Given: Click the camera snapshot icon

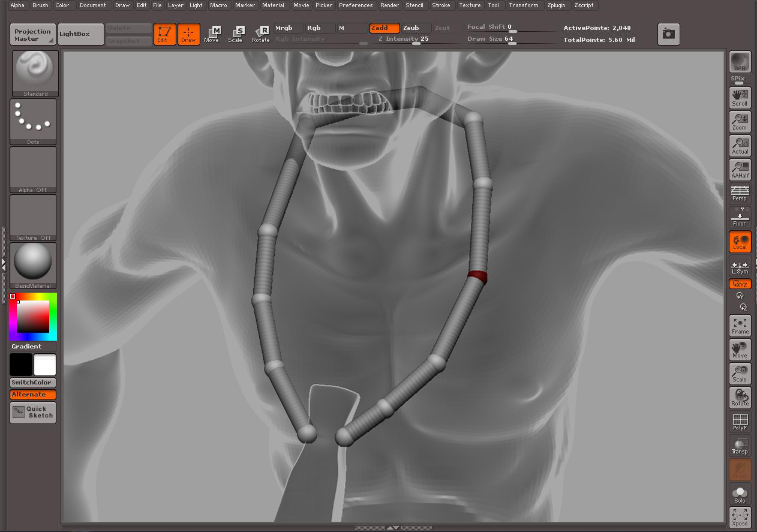Looking at the screenshot, I should point(668,34).
